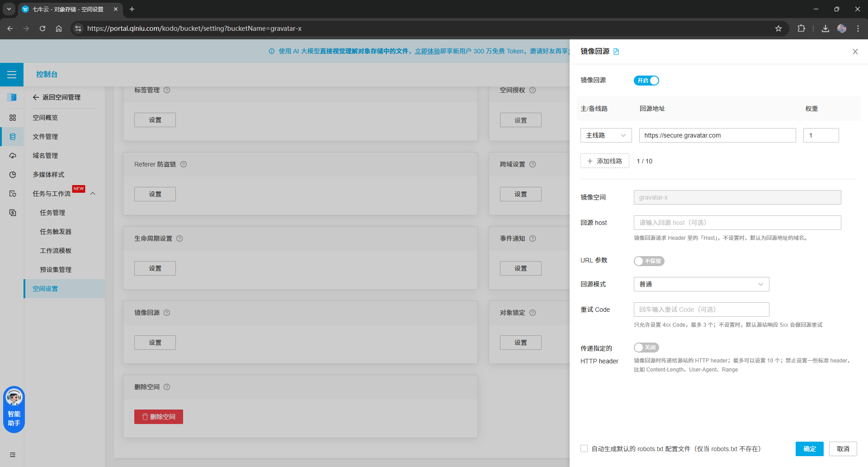Toggle the 镜像回源 开启 switch off

coord(646,81)
